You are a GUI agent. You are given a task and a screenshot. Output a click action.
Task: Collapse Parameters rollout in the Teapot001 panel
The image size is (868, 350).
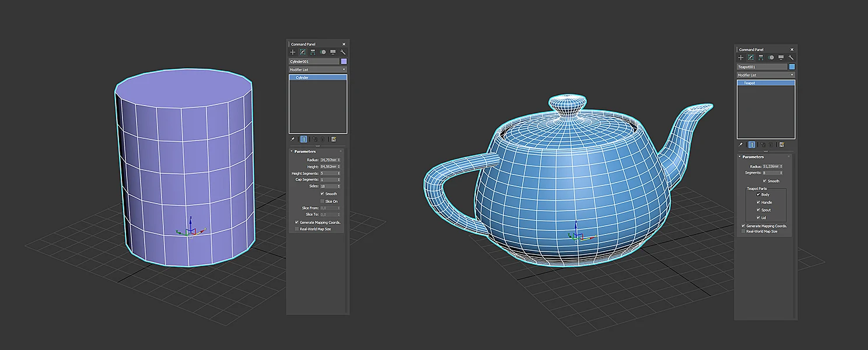(753, 157)
